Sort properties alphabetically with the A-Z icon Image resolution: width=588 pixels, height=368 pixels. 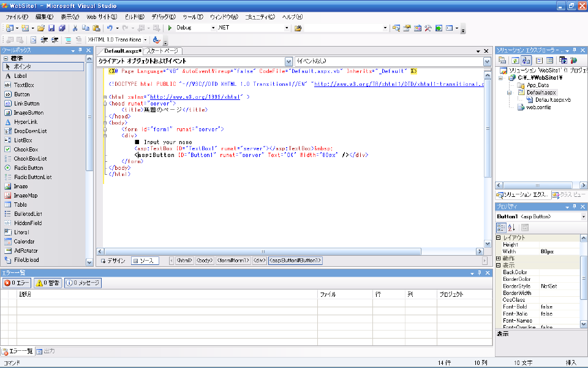[512, 228]
